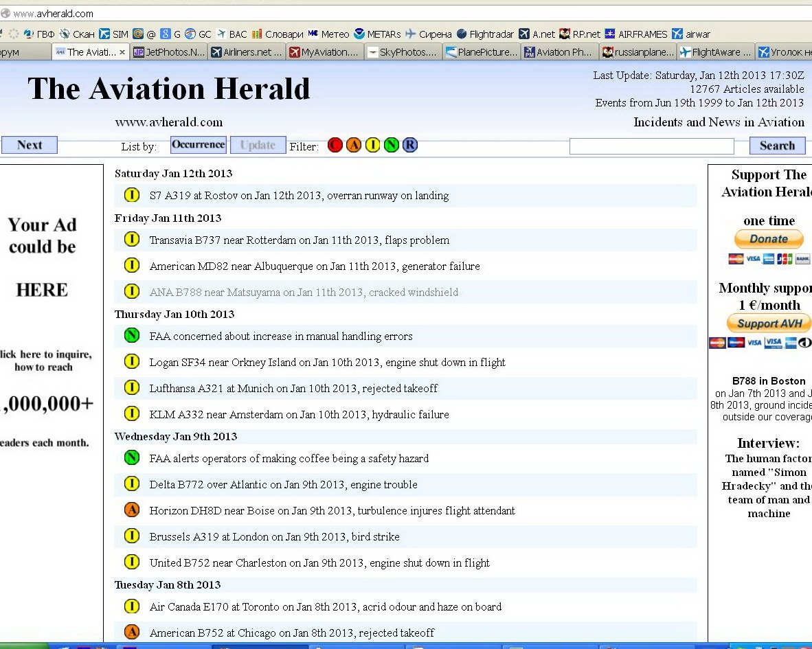Open the Словари bookmark
The width and height of the screenshot is (812, 649).
click(x=277, y=34)
